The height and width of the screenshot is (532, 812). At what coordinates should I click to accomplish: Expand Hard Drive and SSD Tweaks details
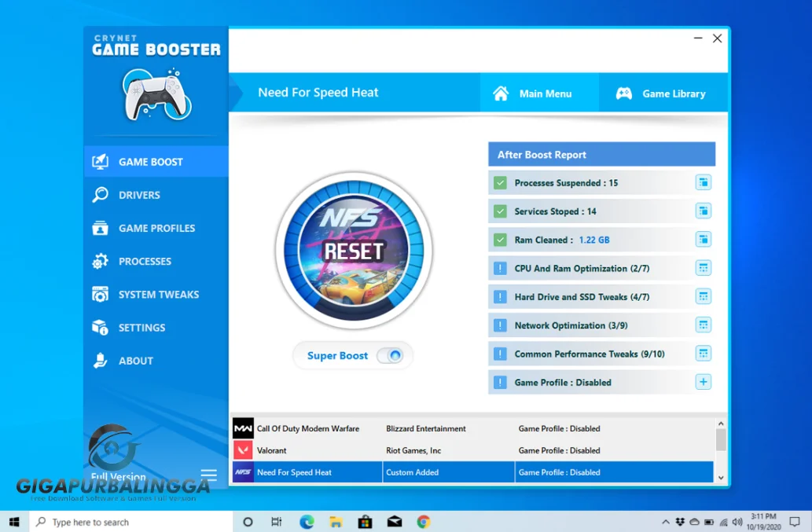point(703,296)
